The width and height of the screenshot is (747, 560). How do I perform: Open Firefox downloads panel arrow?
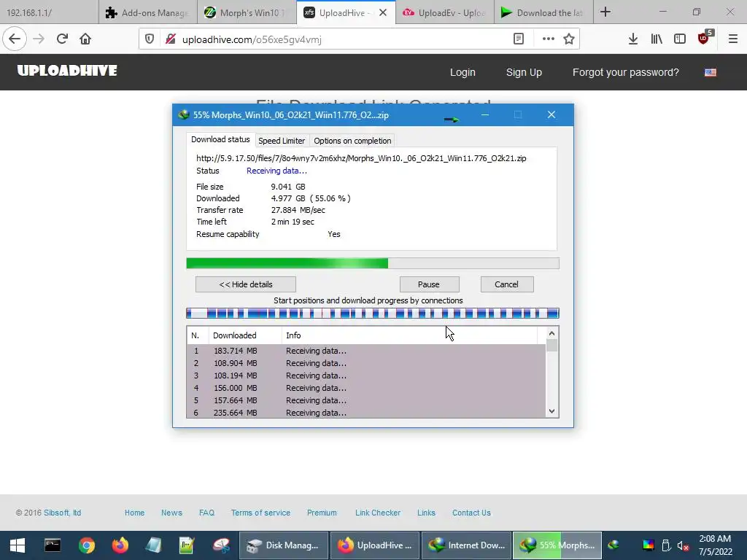tap(633, 39)
